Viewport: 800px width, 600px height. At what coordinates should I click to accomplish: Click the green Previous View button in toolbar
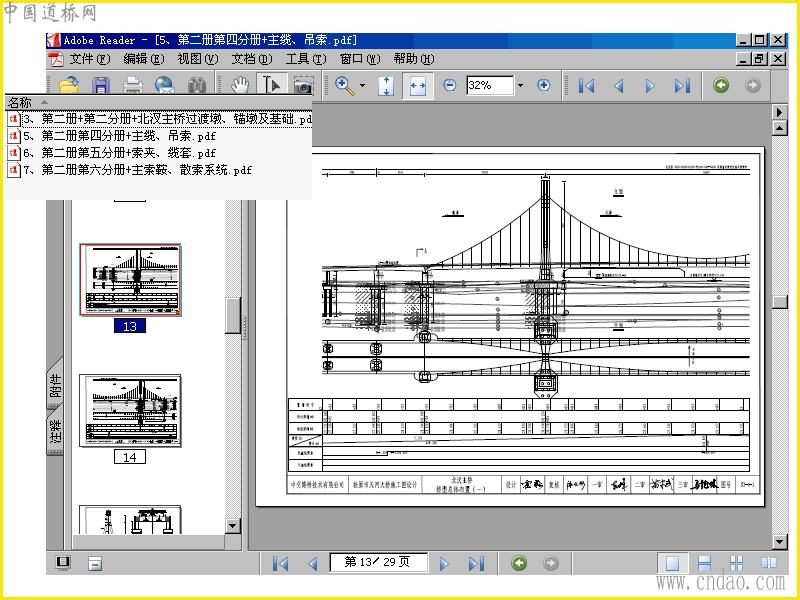721,85
